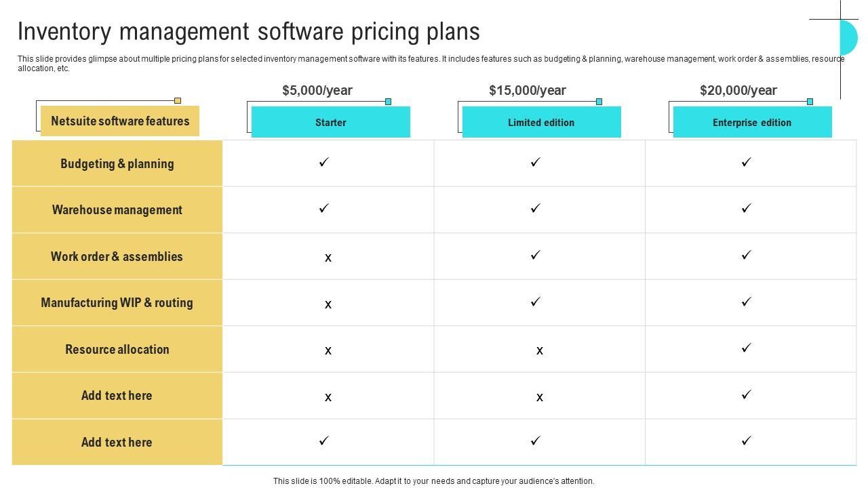Select the Starter plan header
The image size is (868, 488).
[331, 123]
